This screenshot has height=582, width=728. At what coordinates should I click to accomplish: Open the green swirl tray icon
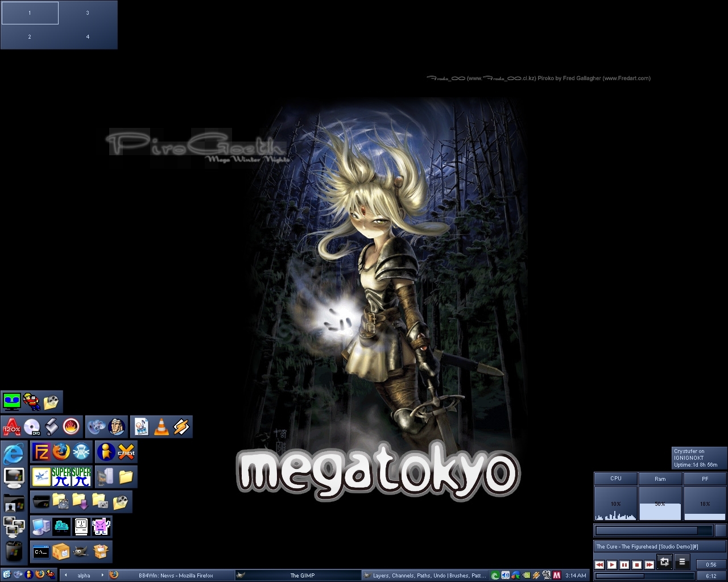point(495,575)
